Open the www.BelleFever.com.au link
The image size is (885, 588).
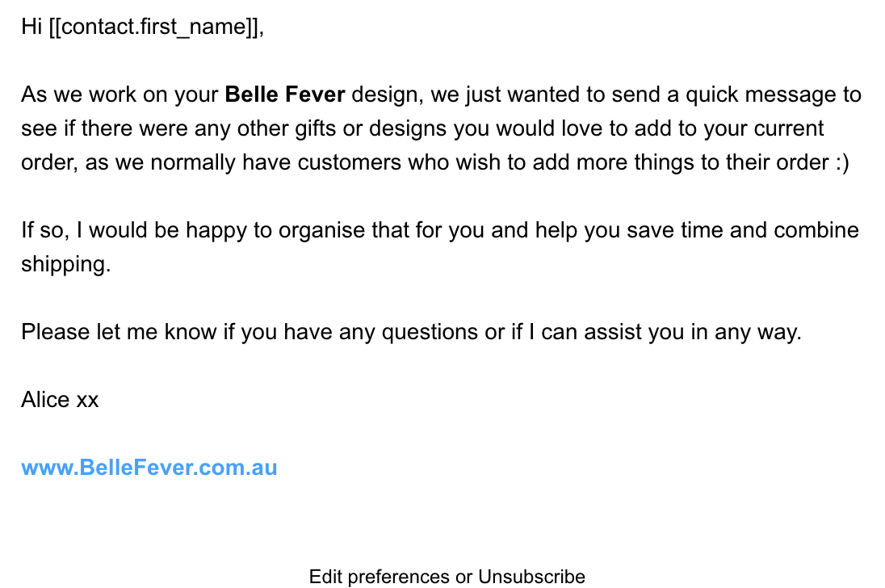149,468
